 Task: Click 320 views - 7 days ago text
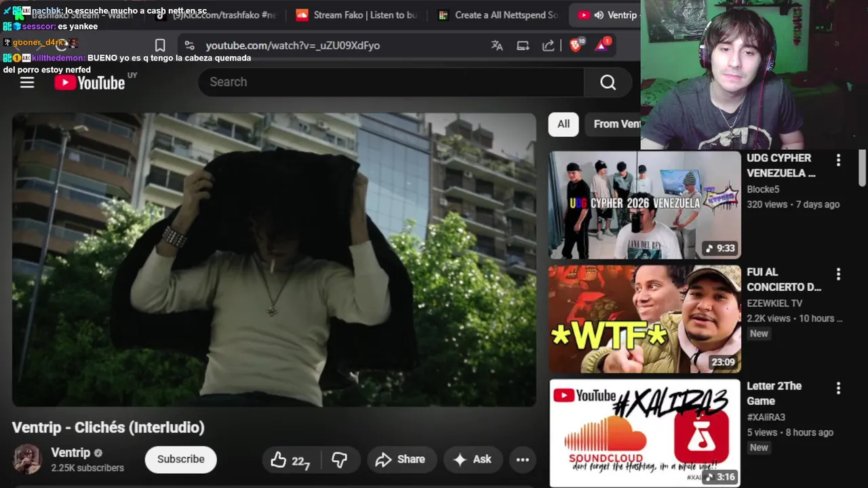pos(793,205)
